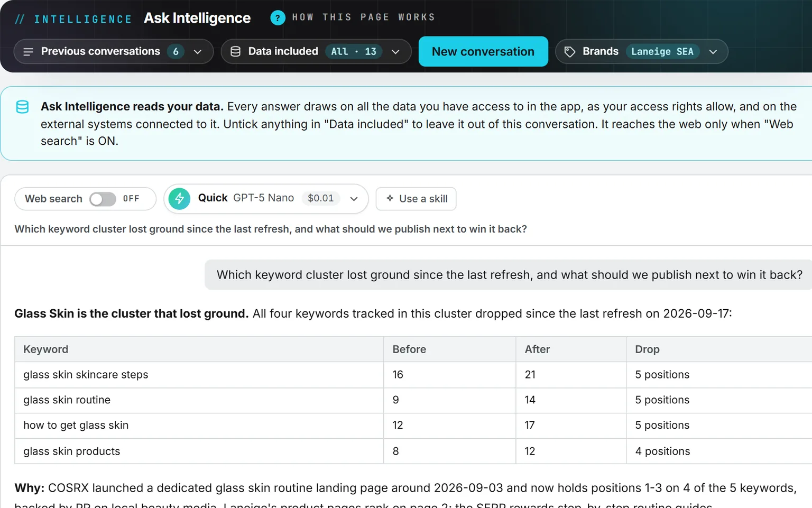The height and width of the screenshot is (508, 812).
Task: Click the Brands tag icon
Action: pos(570,52)
